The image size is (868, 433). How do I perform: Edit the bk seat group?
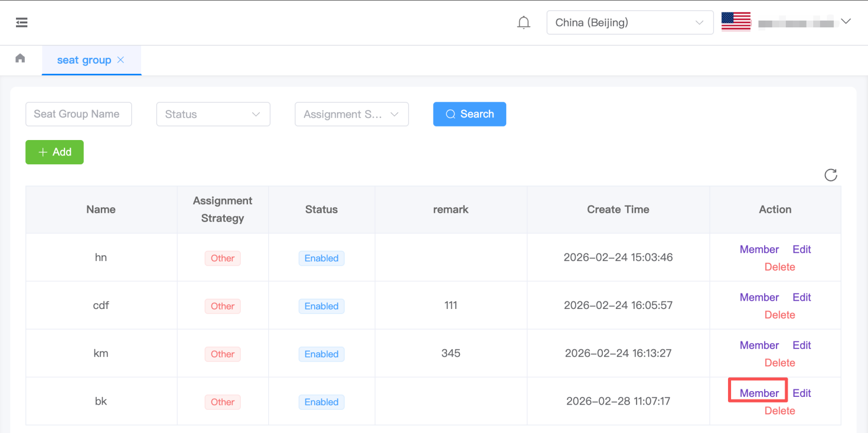[802, 393]
